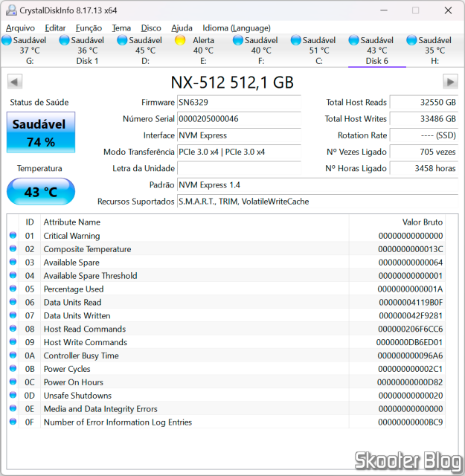Click the Firmware field SN6329
Screen dimensions: 465x476
coord(239,103)
